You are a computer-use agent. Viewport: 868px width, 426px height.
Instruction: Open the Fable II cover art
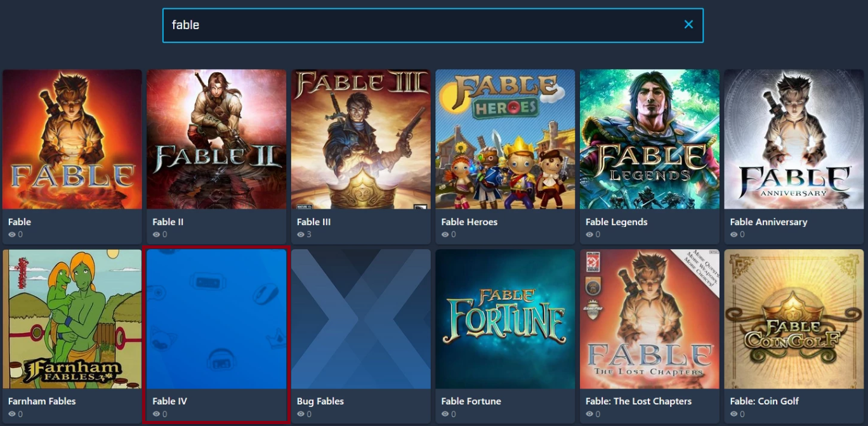[x=216, y=139]
